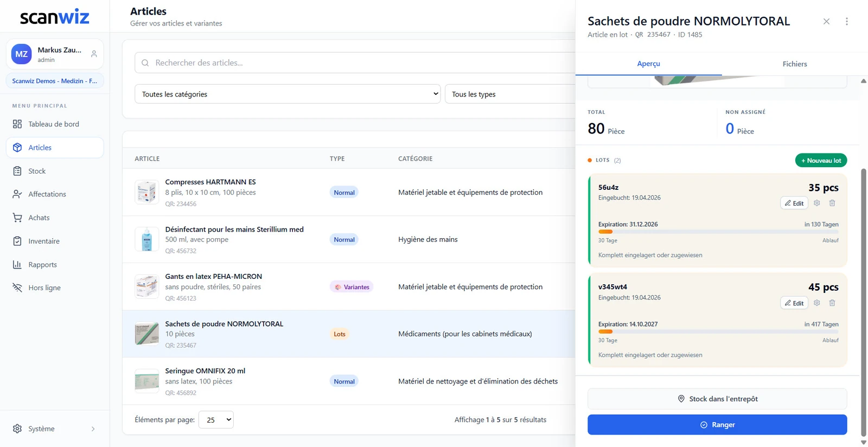Click the Stock clipboard icon
The image size is (868, 447).
tap(17, 171)
